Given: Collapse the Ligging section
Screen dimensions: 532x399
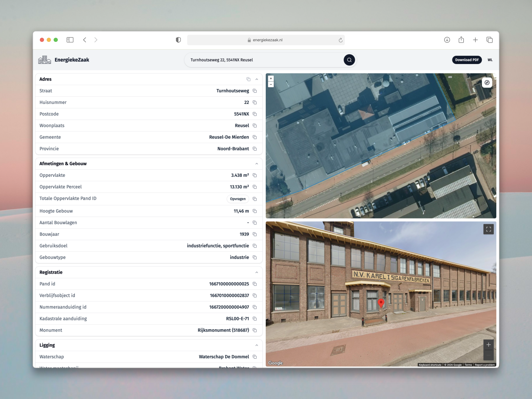Looking at the screenshot, I should [x=257, y=345].
